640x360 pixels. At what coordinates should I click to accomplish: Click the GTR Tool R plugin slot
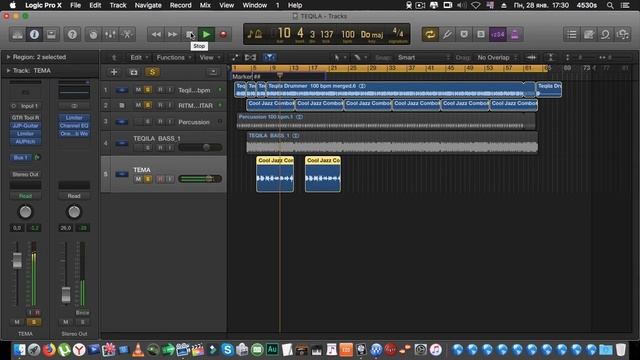click(25, 118)
